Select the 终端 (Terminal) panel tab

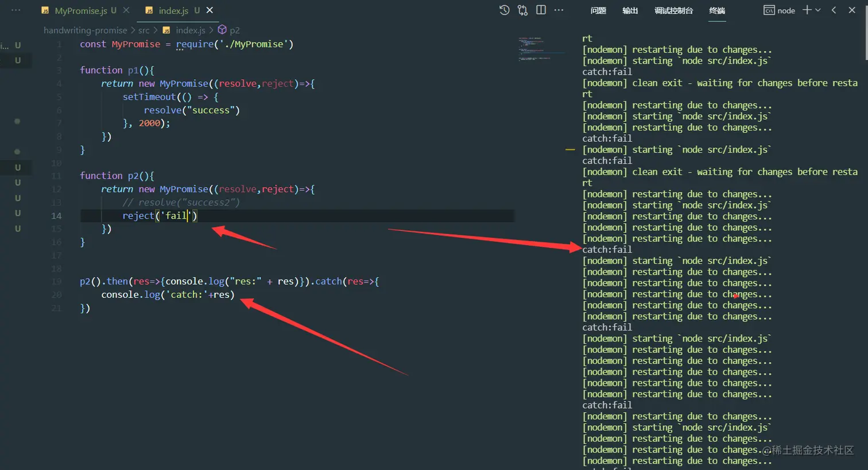coord(717,10)
